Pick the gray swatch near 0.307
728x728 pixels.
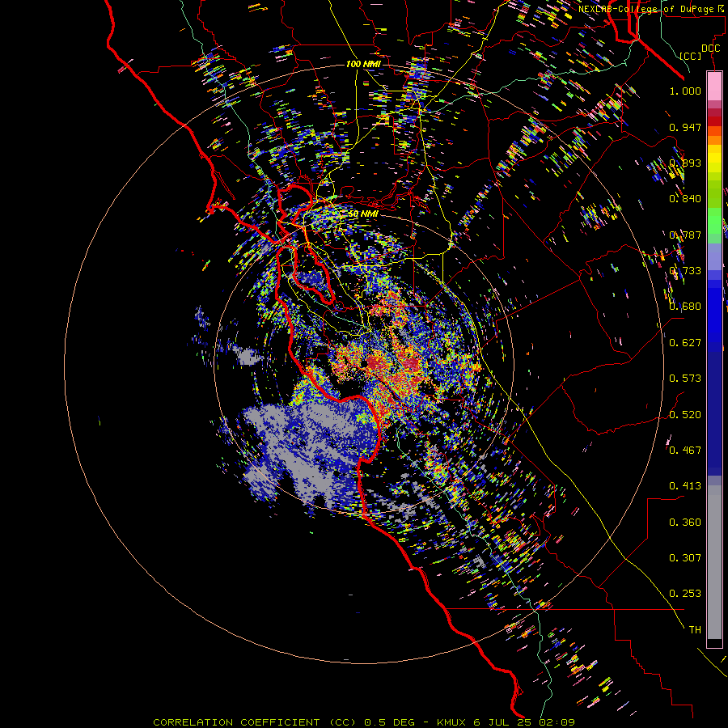click(714, 562)
